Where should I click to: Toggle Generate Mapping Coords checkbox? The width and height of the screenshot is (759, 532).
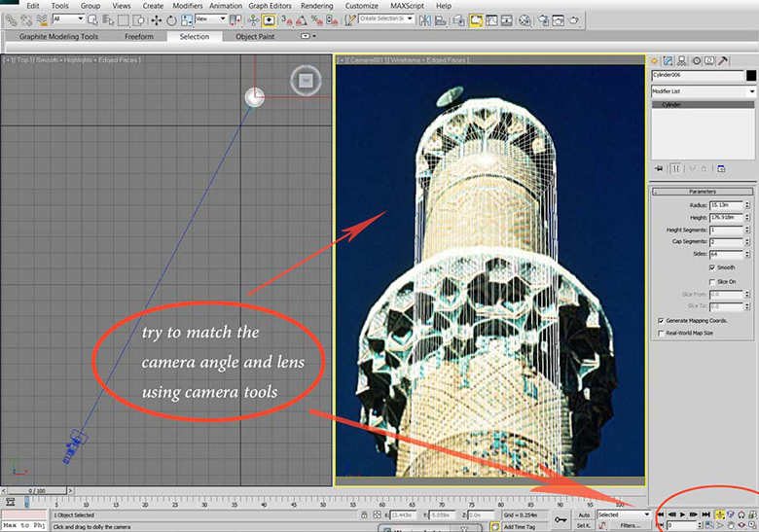(660, 320)
